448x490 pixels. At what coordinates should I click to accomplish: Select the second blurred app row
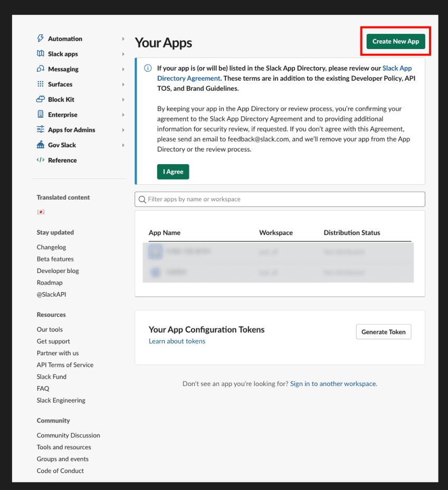point(278,272)
